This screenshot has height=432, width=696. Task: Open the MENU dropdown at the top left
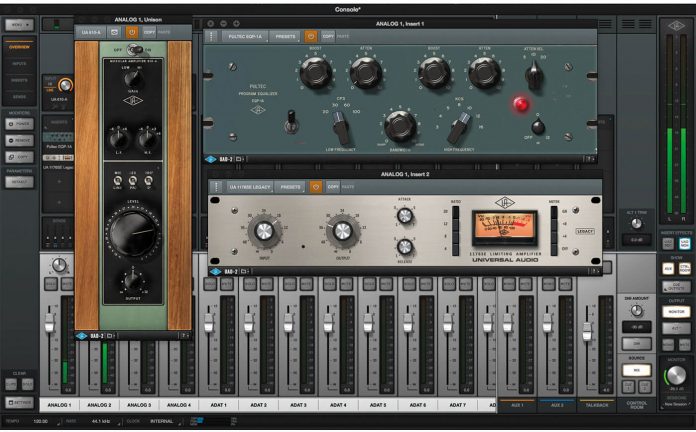(21, 22)
